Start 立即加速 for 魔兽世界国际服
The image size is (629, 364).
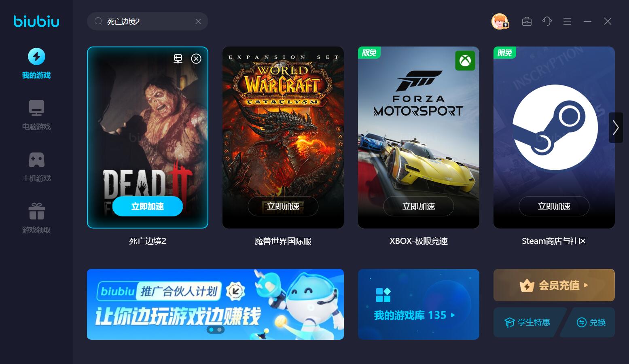coord(283,206)
